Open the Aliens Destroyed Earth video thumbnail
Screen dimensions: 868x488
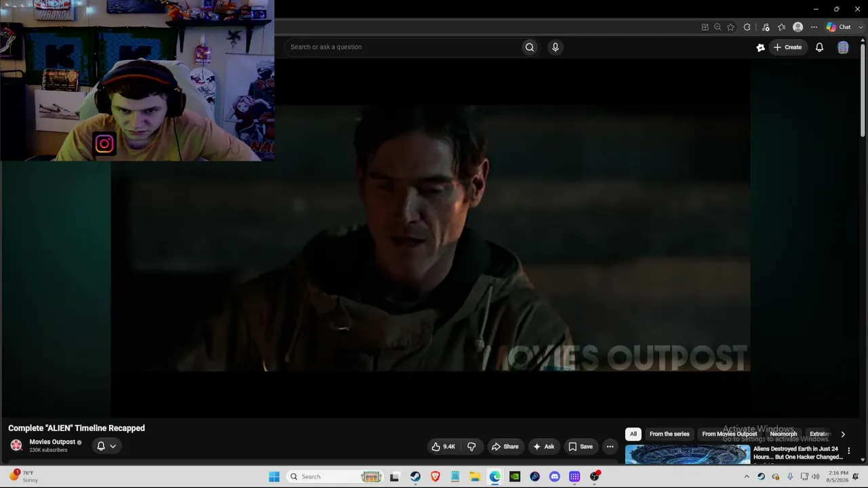pyautogui.click(x=688, y=454)
